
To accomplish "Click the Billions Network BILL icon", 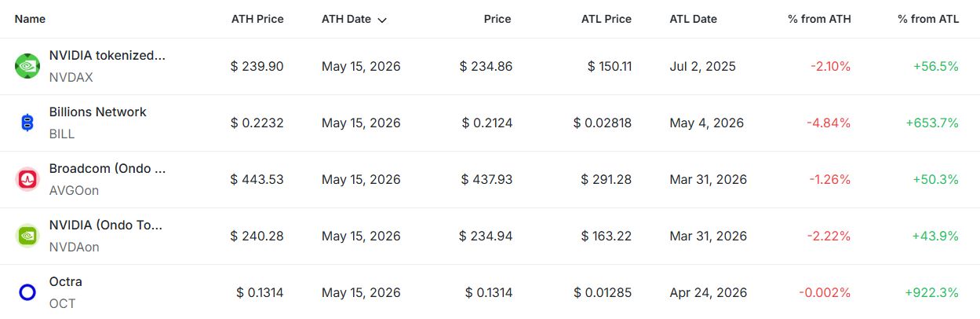I will click(x=27, y=123).
